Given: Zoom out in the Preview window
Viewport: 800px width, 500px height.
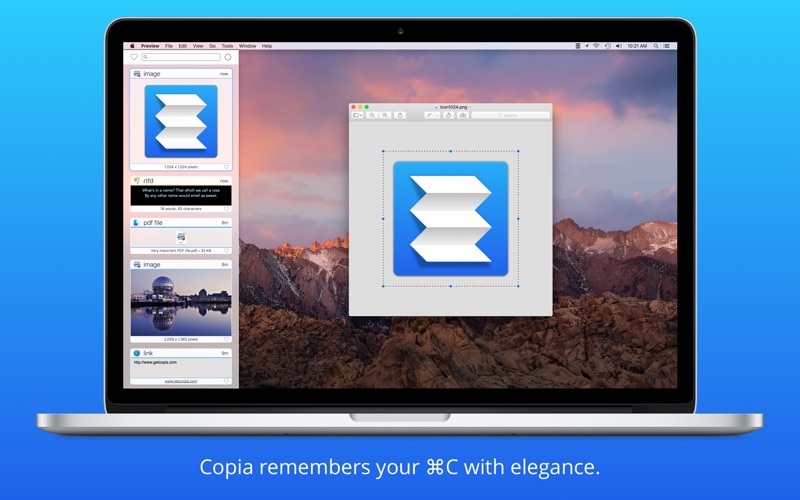Looking at the screenshot, I should coord(372,115).
